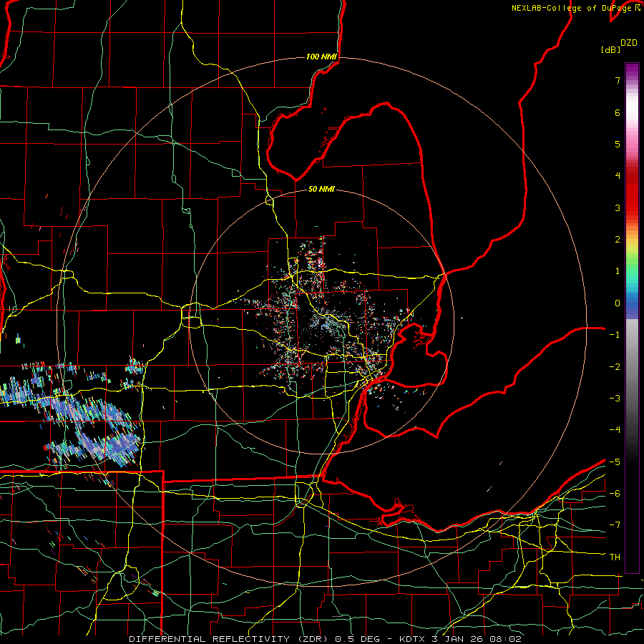
Task: Click the 50 NMI range ring label
Action: pyautogui.click(x=321, y=189)
